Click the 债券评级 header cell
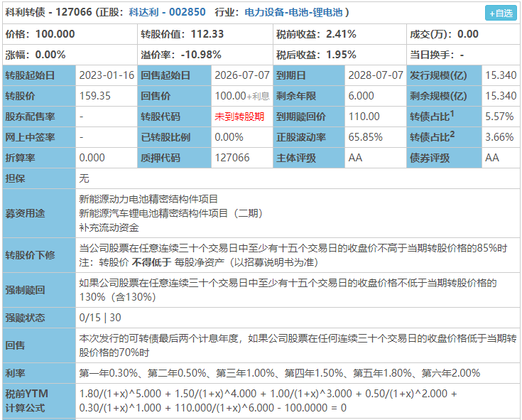Image resolution: width=522 pixels, height=420 pixels. 444,158
